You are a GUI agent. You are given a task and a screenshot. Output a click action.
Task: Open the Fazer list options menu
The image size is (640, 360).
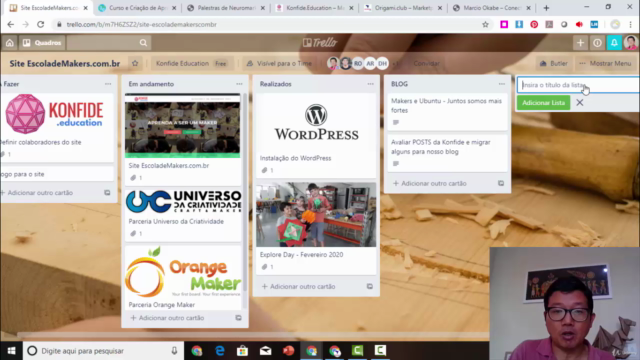[108, 84]
